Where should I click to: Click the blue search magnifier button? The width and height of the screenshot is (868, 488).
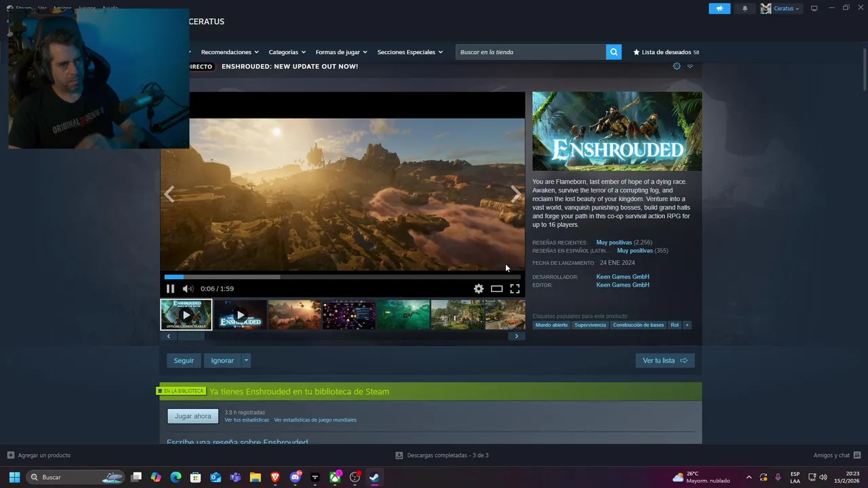click(614, 52)
